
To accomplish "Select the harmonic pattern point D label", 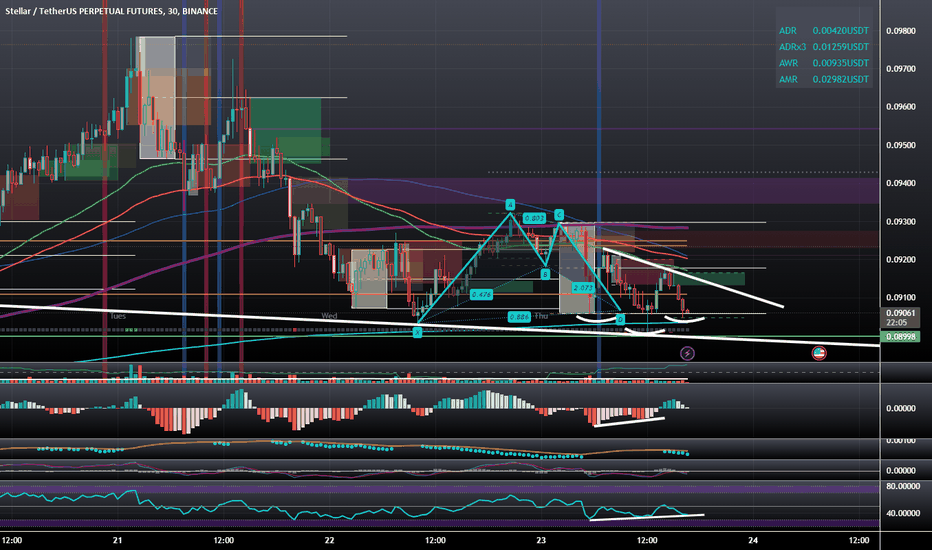I will [620, 320].
